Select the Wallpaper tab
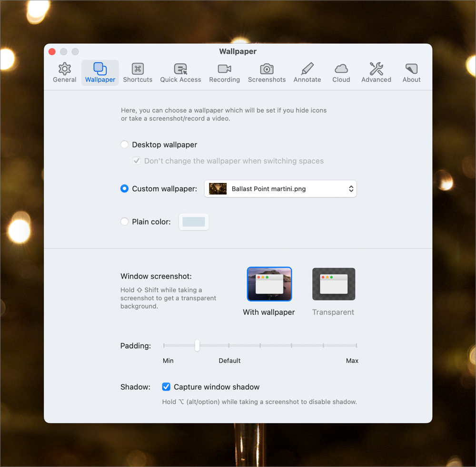The width and height of the screenshot is (476, 467). 100,73
